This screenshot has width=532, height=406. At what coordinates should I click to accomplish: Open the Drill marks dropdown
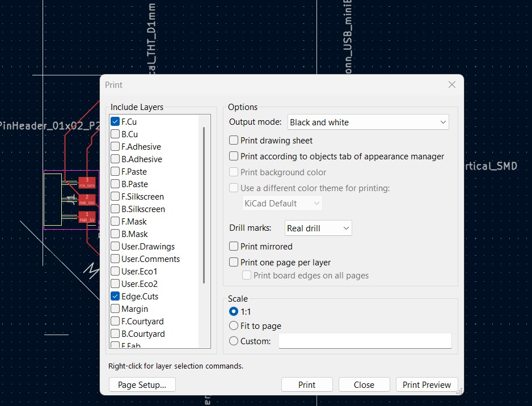point(318,229)
